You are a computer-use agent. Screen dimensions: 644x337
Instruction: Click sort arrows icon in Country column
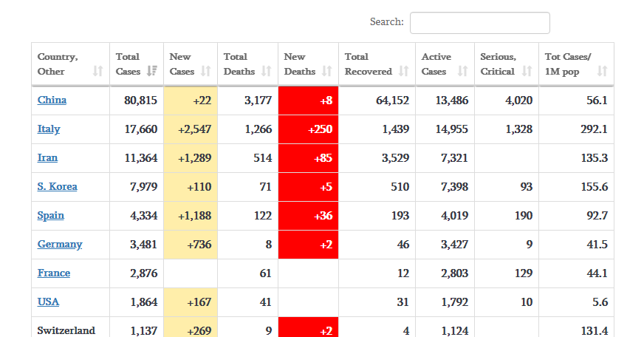[x=98, y=72]
